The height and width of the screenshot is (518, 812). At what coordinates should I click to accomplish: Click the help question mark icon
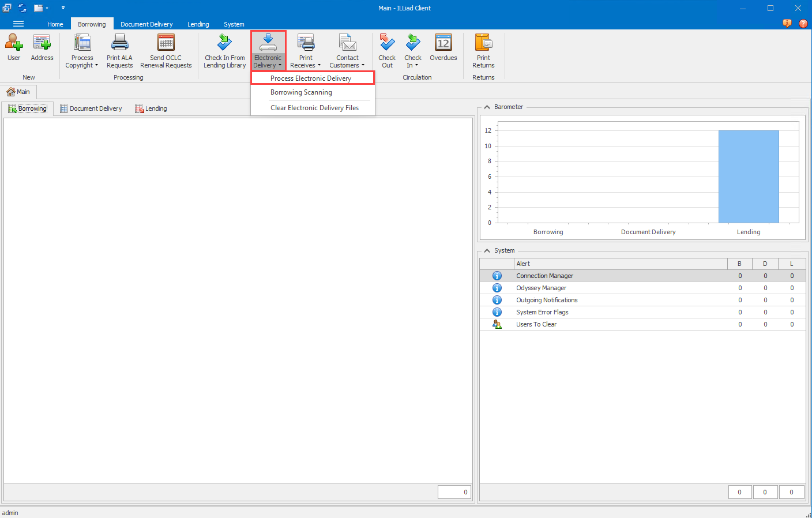803,24
